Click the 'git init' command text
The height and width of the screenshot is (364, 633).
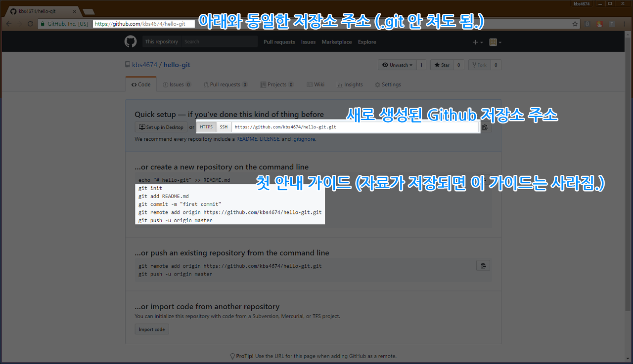click(150, 188)
